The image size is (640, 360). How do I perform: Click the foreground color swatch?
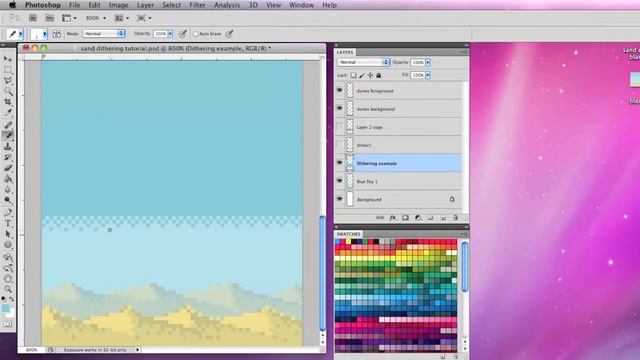click(x=5, y=308)
